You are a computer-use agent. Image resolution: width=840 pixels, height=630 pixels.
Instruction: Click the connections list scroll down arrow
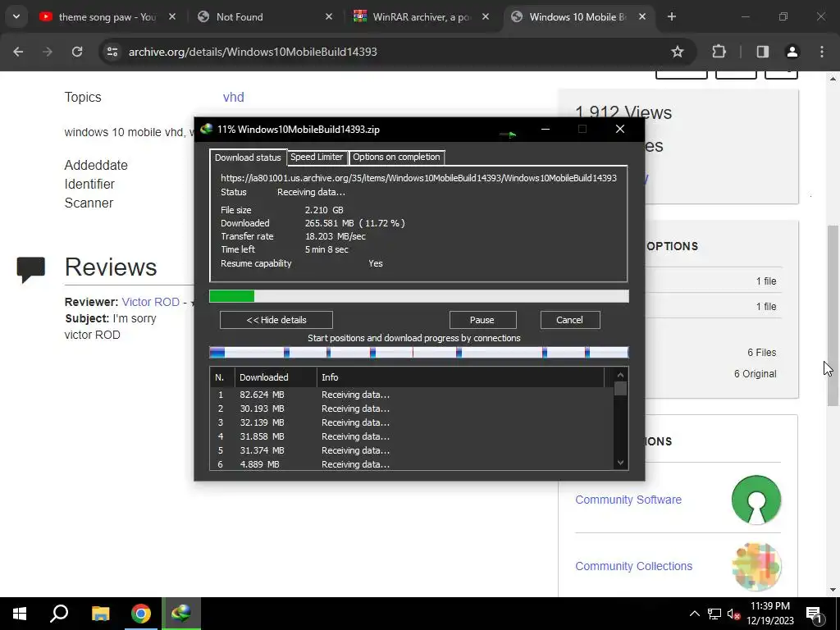click(620, 463)
